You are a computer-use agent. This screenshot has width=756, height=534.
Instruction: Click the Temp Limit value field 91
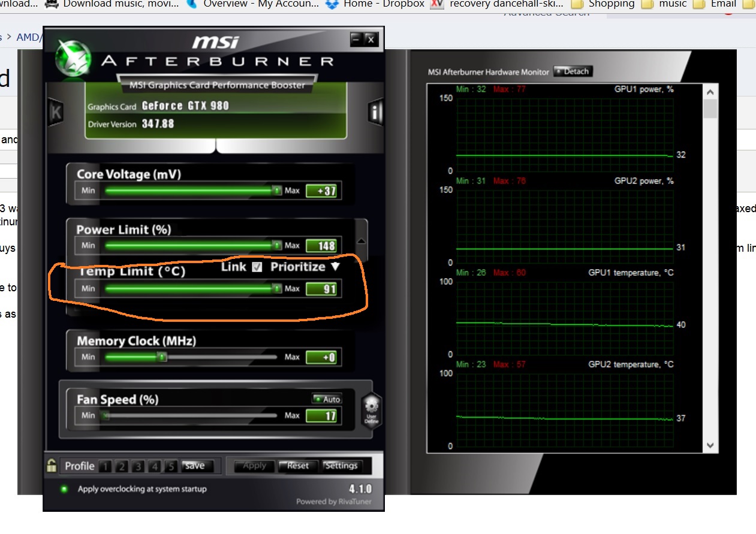click(x=322, y=289)
